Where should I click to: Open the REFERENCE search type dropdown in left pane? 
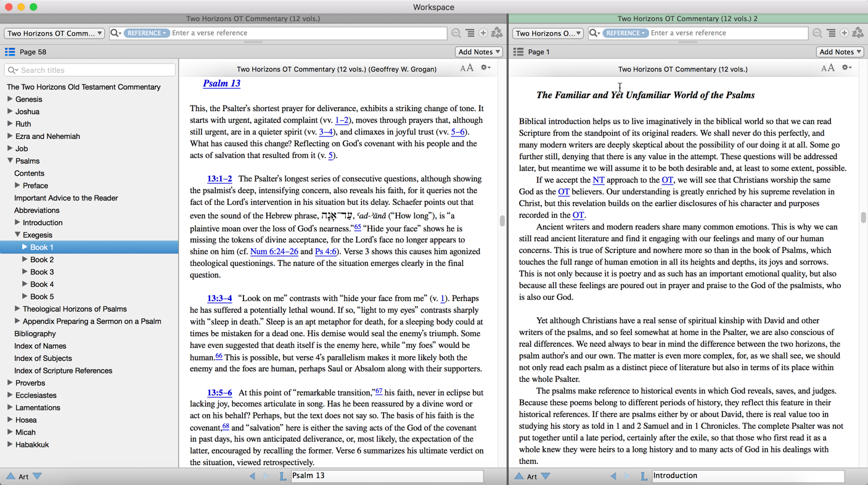tap(146, 33)
